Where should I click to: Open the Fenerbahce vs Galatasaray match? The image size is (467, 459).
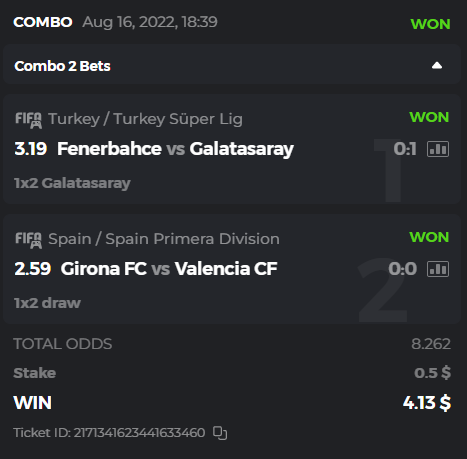click(175, 149)
